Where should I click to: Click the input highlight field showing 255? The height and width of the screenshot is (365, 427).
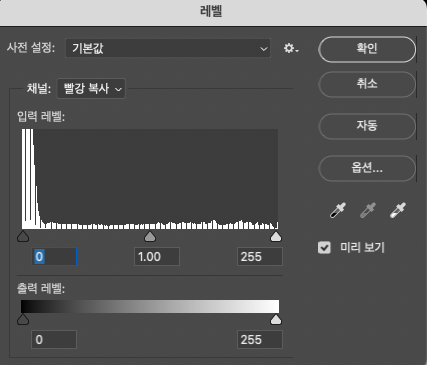260,257
